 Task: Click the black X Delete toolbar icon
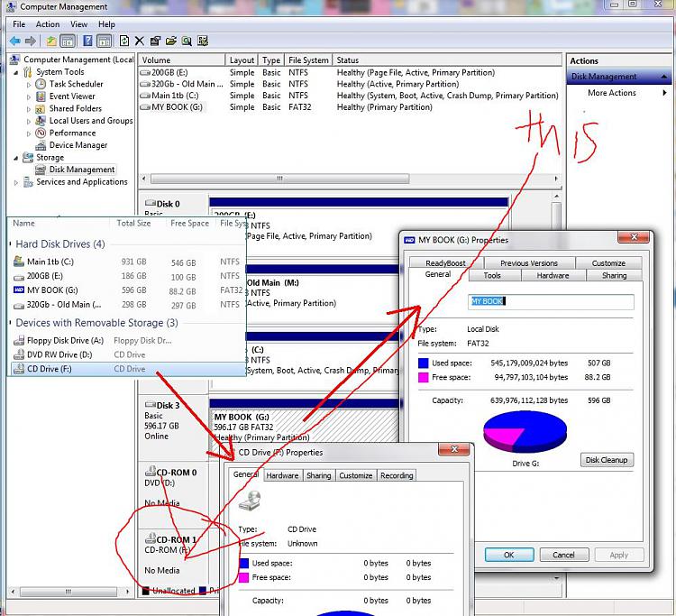click(x=139, y=41)
